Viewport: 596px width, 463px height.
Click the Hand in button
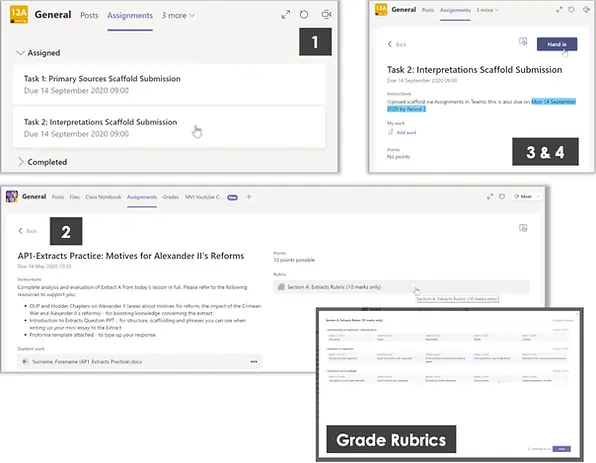pos(557,44)
